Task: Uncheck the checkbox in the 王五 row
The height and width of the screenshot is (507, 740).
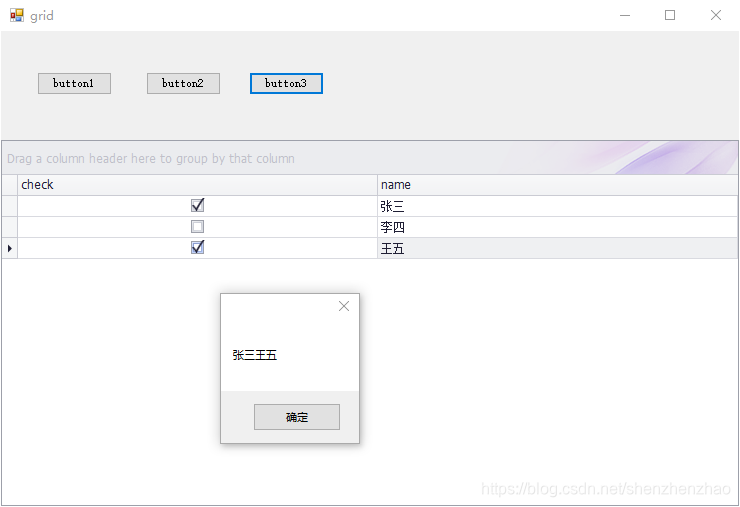Action: point(198,247)
